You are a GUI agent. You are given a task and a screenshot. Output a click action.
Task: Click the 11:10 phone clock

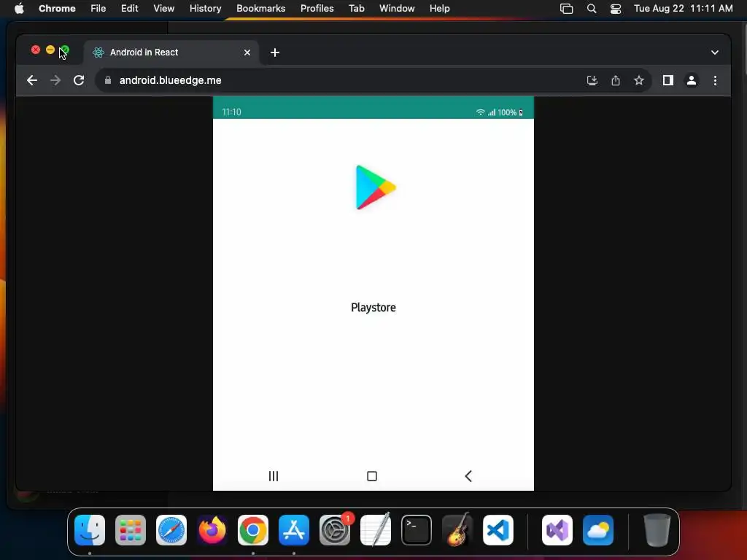[x=231, y=112]
